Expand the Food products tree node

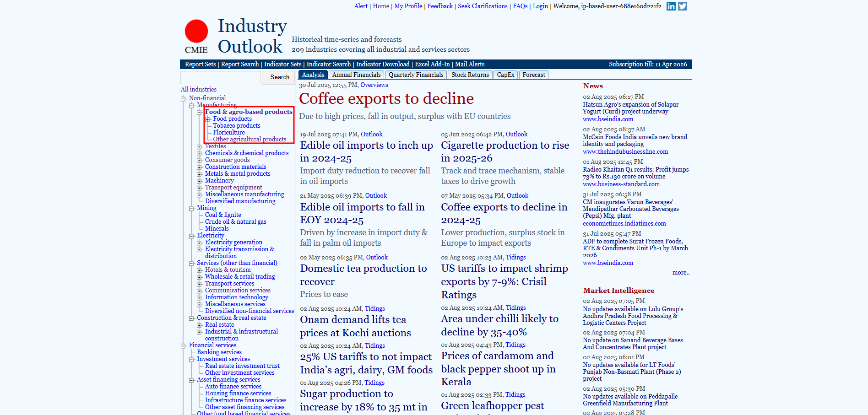pyautogui.click(x=207, y=119)
